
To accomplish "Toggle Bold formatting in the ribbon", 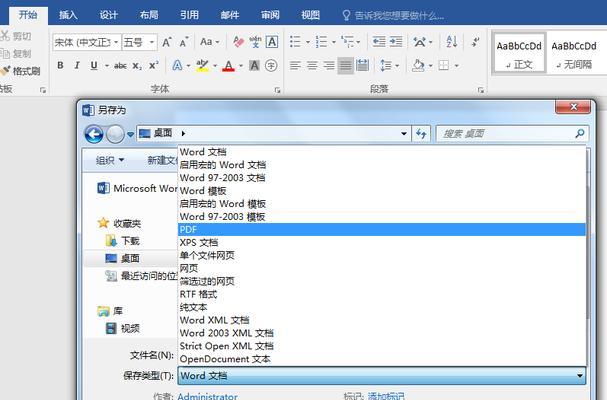I will tap(60, 65).
